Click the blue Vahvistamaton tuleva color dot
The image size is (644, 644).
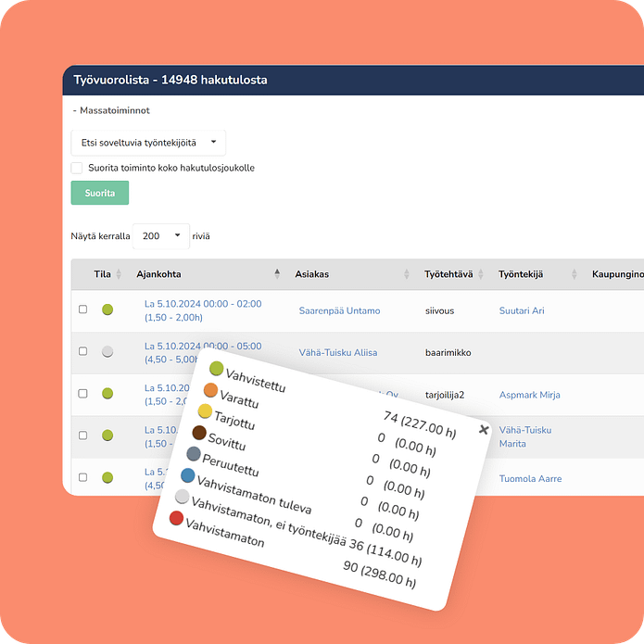[187, 475]
